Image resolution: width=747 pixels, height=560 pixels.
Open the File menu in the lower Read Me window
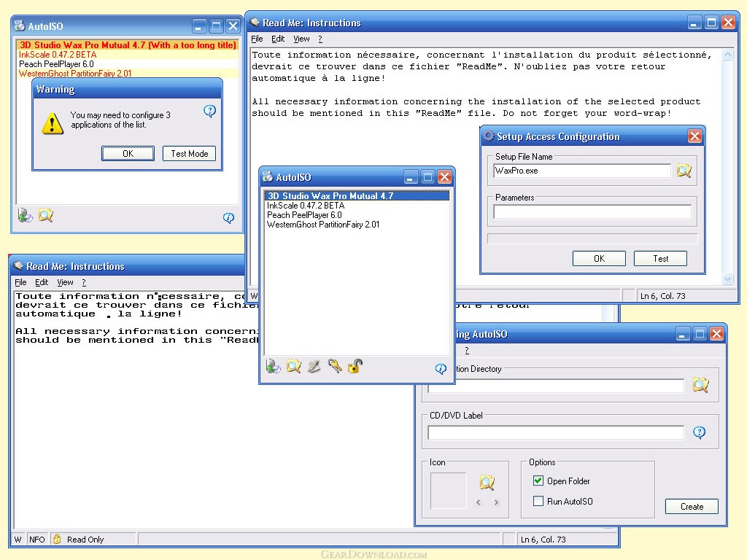[x=20, y=282]
